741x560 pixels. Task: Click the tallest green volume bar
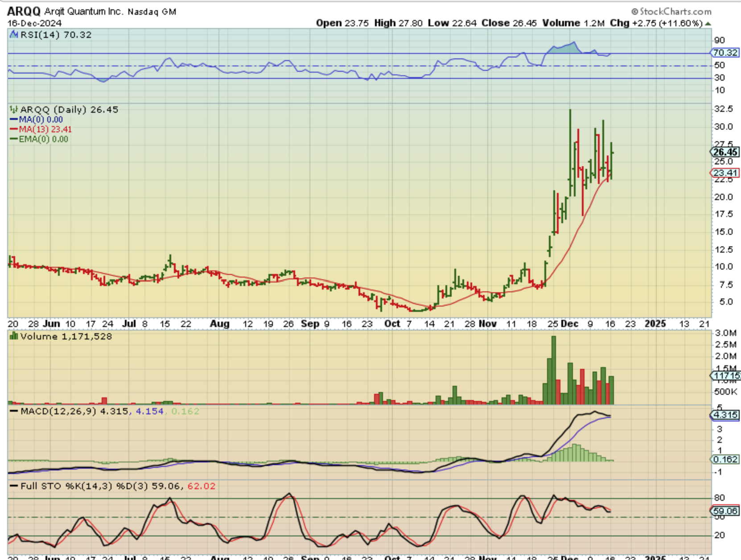coord(553,370)
